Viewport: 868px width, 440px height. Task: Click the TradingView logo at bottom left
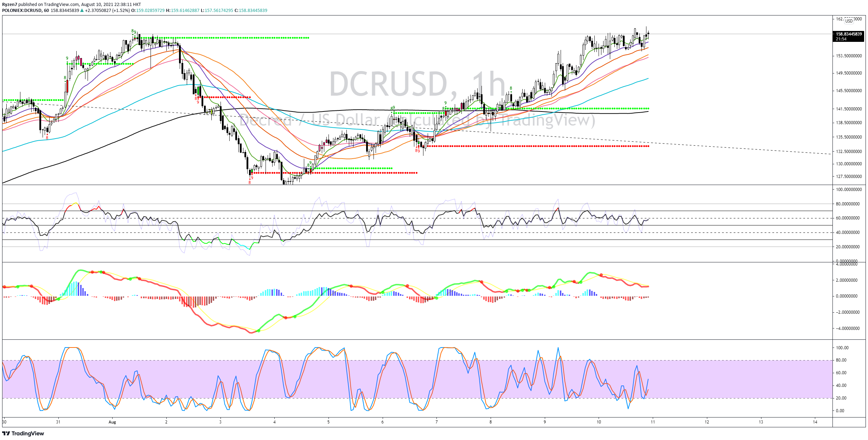pyautogui.click(x=23, y=433)
